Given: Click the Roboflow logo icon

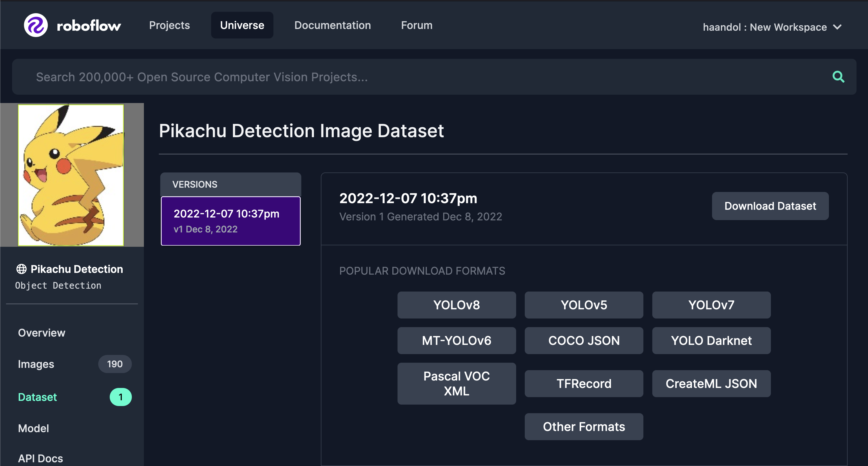Looking at the screenshot, I should click(x=36, y=25).
